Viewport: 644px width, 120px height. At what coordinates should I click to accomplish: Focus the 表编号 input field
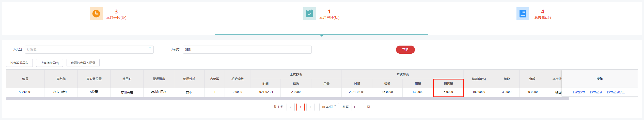coord(247,50)
